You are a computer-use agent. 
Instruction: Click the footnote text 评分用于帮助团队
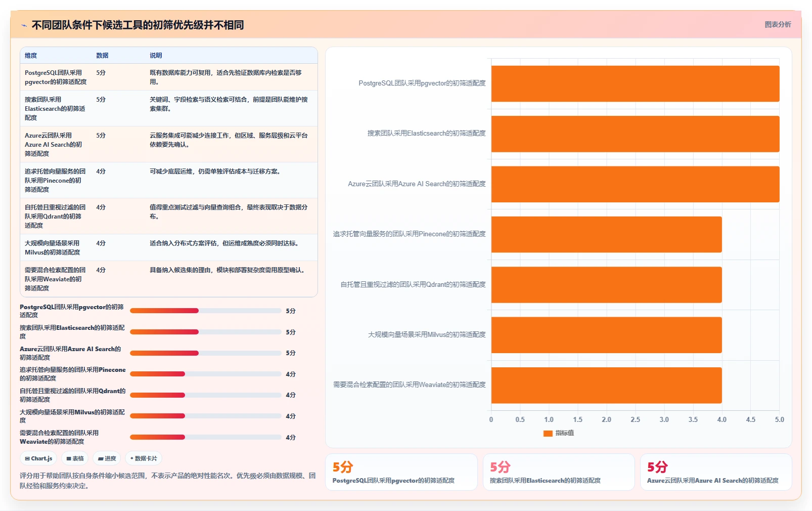coord(167,481)
